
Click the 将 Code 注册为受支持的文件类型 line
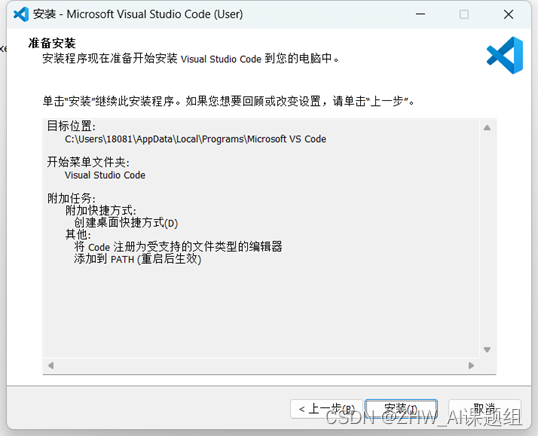(x=178, y=247)
